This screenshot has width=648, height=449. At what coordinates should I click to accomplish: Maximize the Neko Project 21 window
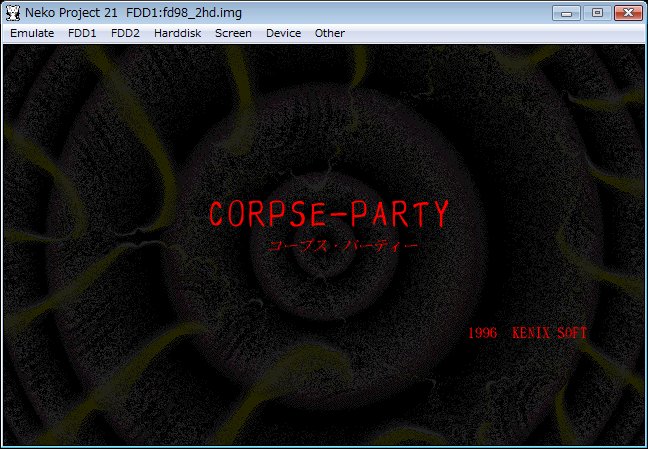[597, 13]
